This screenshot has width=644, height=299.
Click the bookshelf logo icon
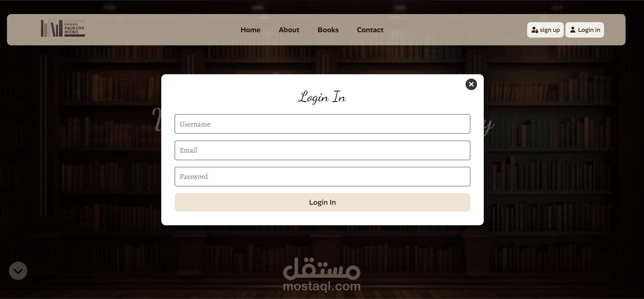pyautogui.click(x=52, y=28)
